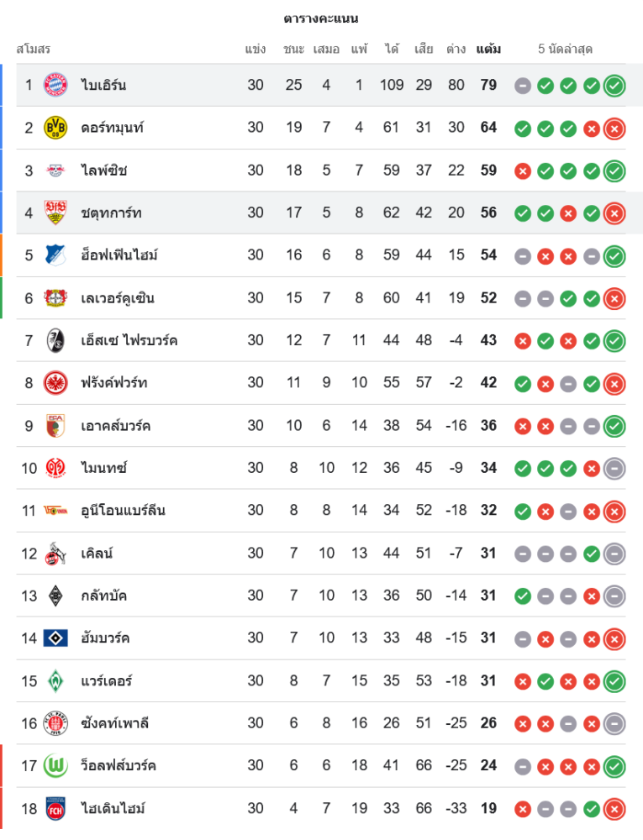Open the ฮ็อฟเฟ่นไฮม์ team link
The width and height of the screenshot is (643, 840).
click(x=119, y=255)
